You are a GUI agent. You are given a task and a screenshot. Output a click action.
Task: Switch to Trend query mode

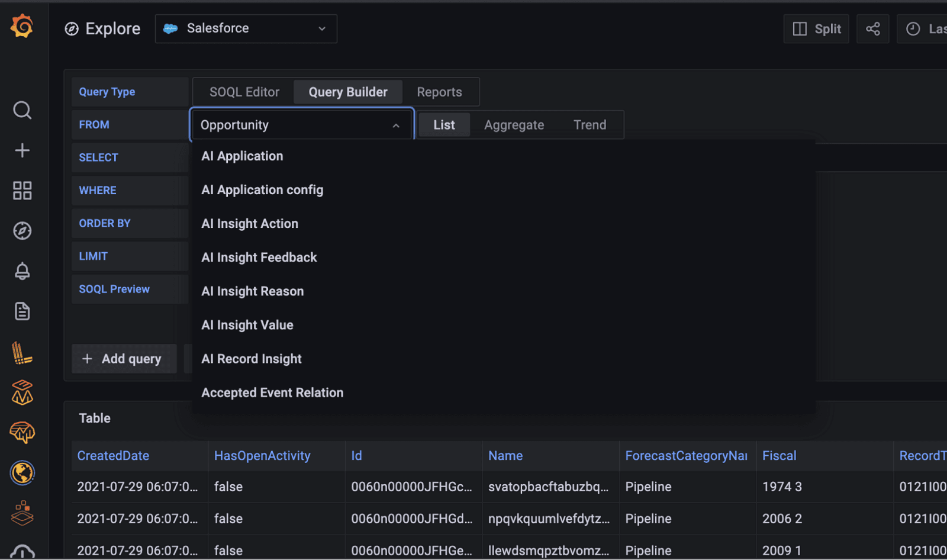pos(590,125)
